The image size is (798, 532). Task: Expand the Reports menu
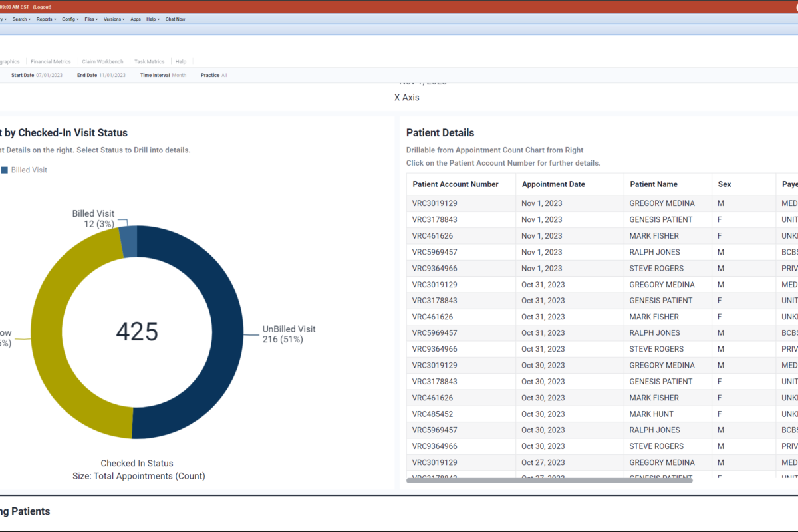(46, 19)
